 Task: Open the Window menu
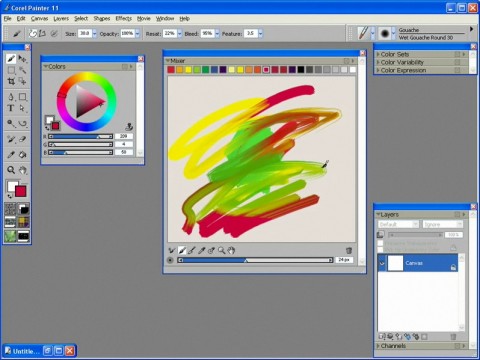pos(165,18)
